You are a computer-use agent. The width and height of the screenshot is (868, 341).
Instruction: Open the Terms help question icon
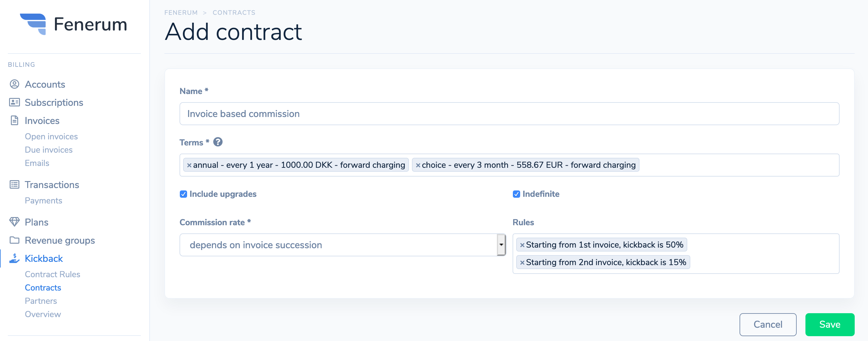pos(218,142)
